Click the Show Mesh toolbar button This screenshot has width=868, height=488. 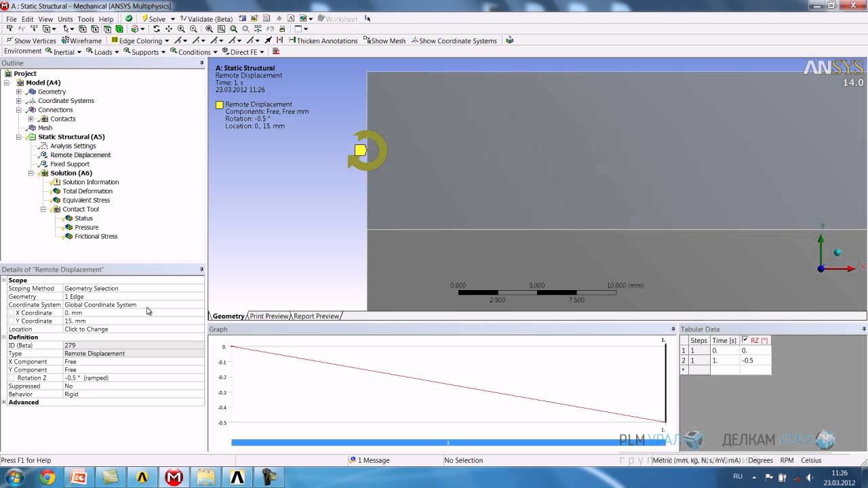click(x=384, y=41)
